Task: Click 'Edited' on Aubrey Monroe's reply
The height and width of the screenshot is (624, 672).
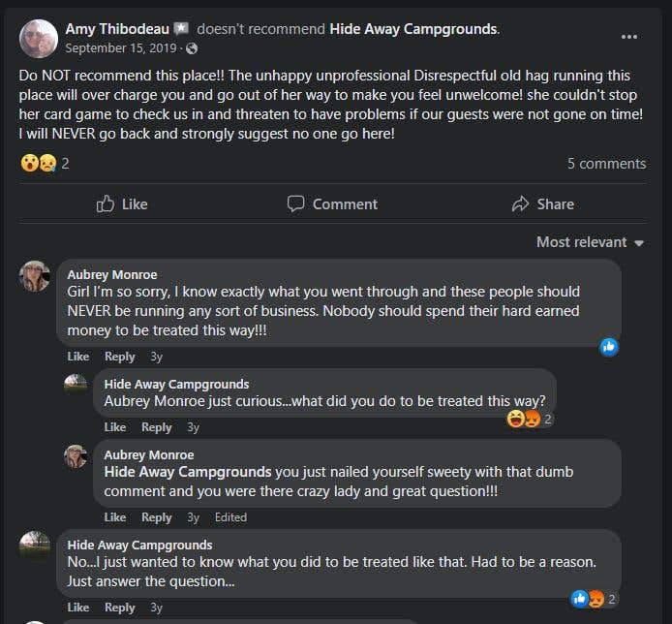Action: pyautogui.click(x=230, y=517)
